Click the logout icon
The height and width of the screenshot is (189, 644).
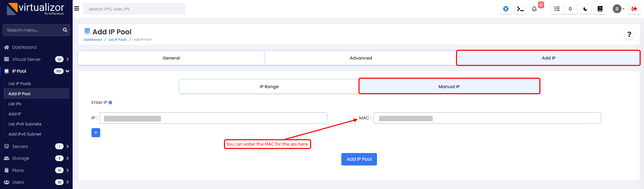coord(634,9)
